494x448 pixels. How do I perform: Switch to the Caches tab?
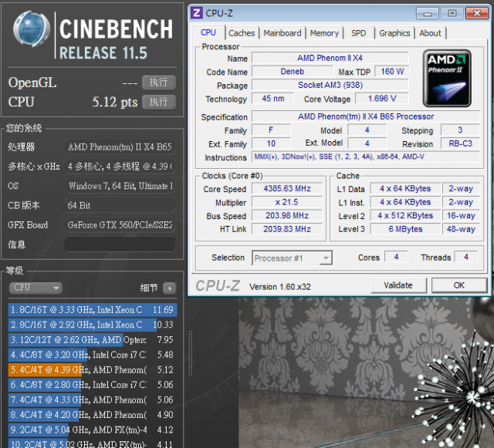tap(242, 33)
